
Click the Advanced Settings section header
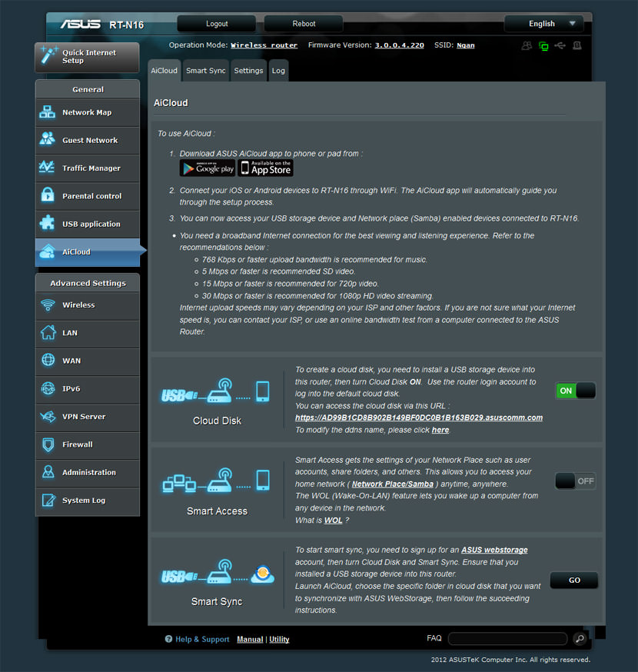tap(88, 283)
